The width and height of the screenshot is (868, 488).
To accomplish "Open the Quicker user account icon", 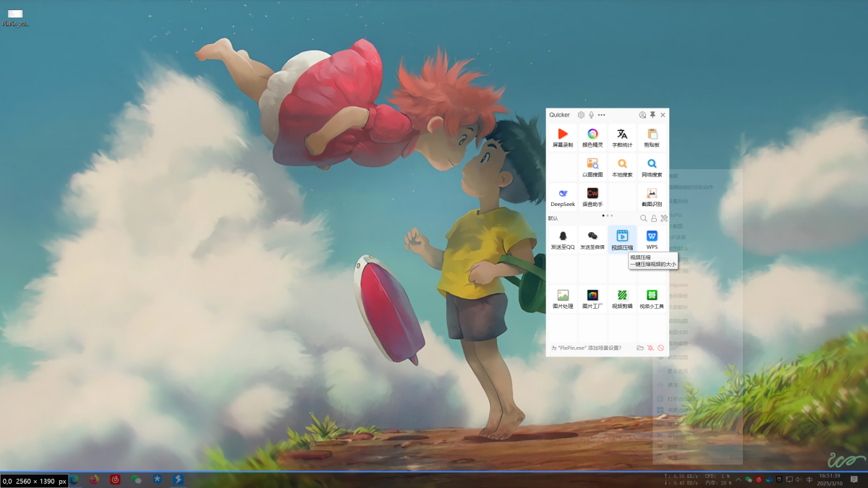I will click(x=642, y=115).
